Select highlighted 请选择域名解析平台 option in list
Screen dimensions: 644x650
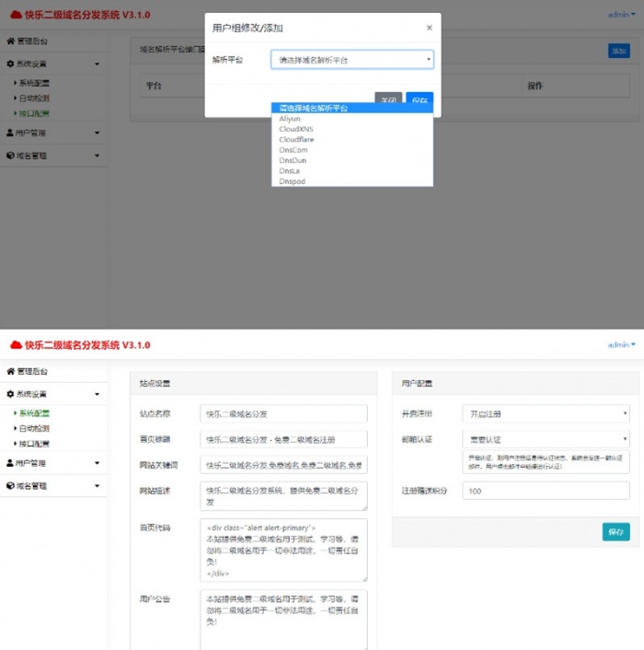pos(352,109)
